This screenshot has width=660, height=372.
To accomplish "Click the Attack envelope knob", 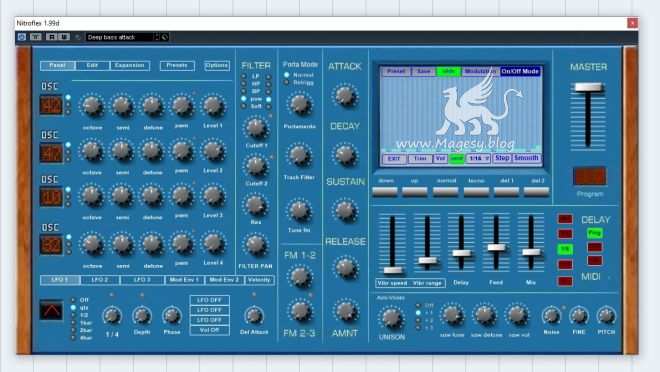I will (x=345, y=95).
